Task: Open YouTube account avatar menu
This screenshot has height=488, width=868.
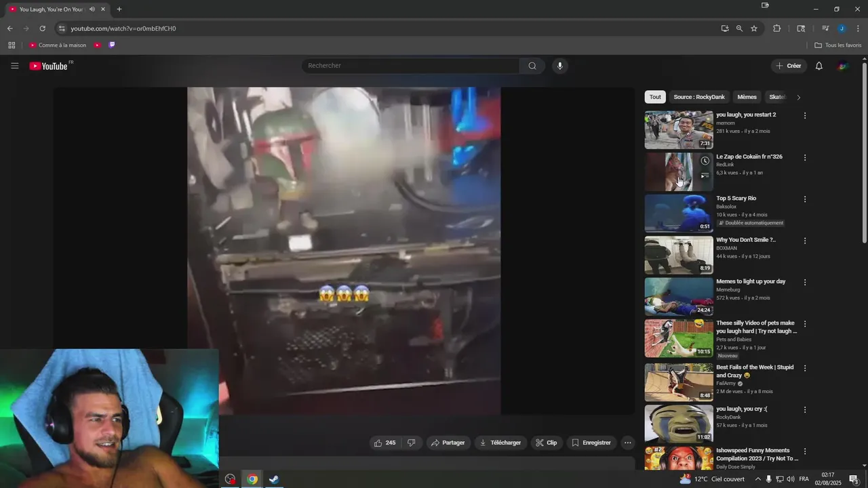Action: 842,66
